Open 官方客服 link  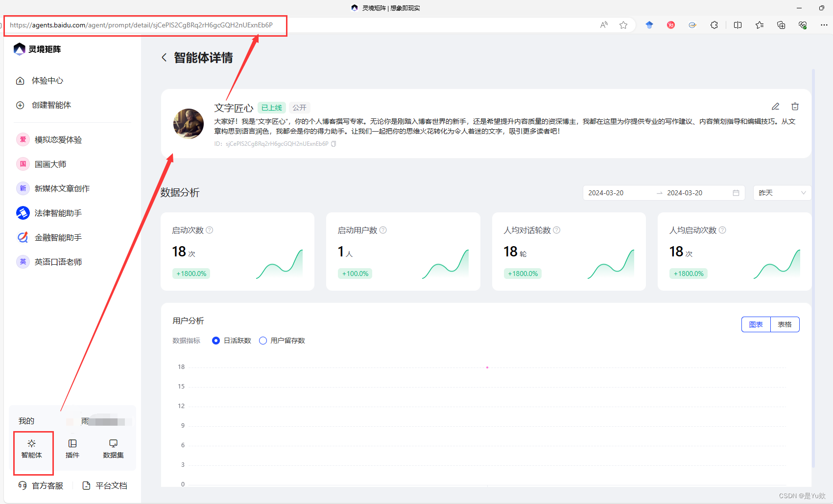41,485
